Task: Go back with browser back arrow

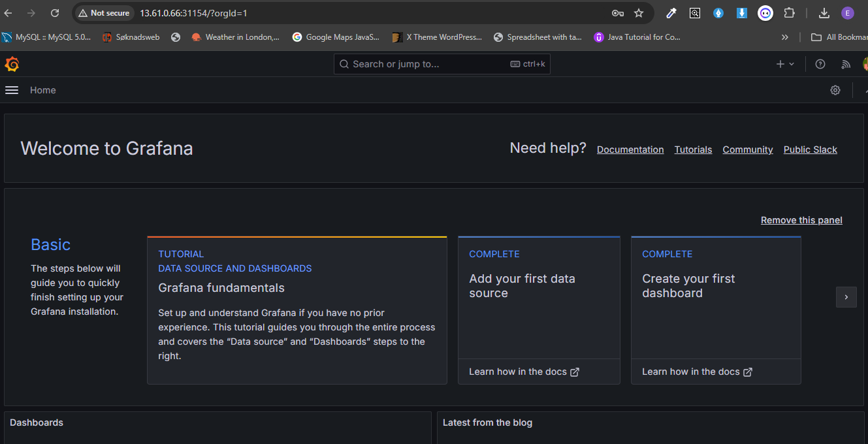Action: pos(8,13)
